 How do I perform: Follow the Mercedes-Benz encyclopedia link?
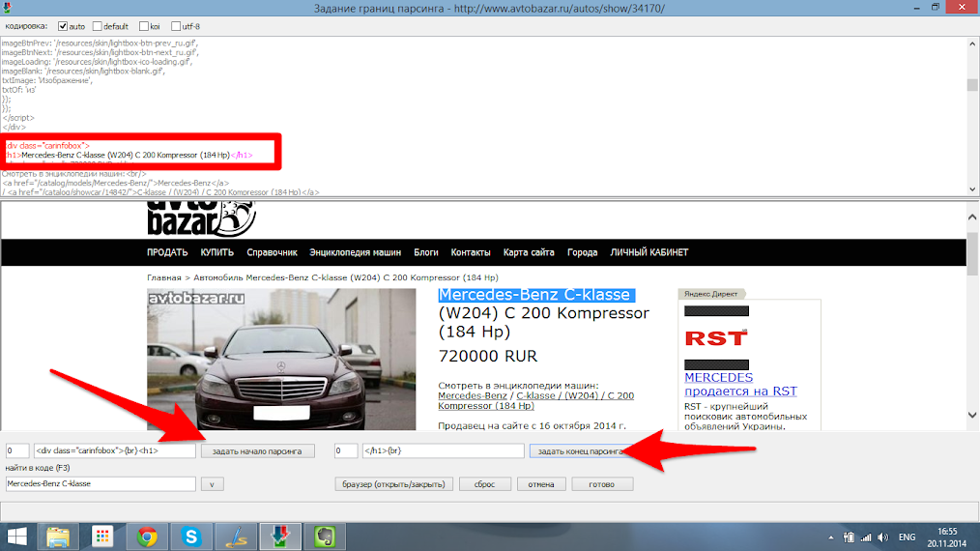(473, 396)
